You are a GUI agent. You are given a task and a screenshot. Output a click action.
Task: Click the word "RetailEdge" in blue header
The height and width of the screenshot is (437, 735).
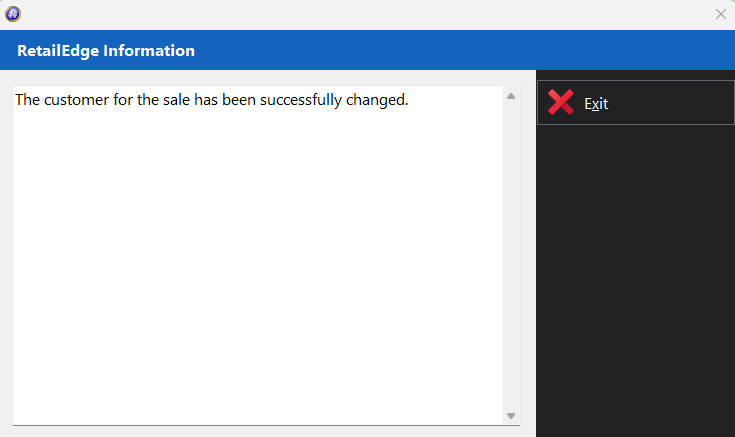[x=58, y=51]
